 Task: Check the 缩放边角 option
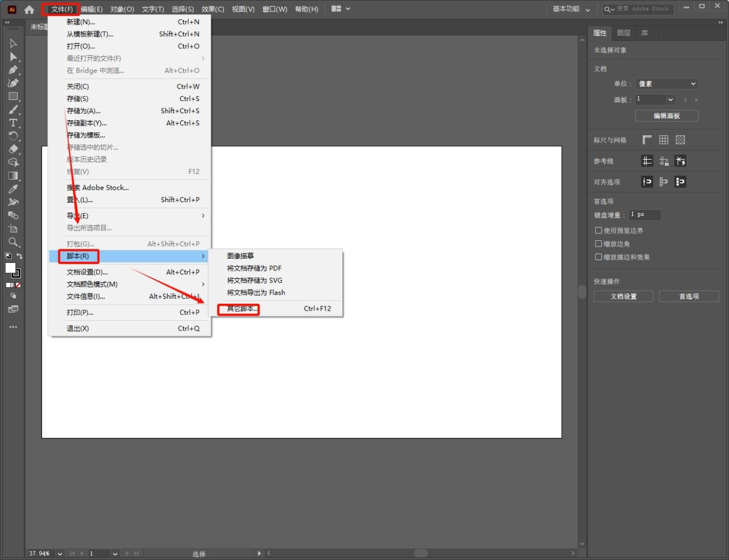tap(598, 244)
